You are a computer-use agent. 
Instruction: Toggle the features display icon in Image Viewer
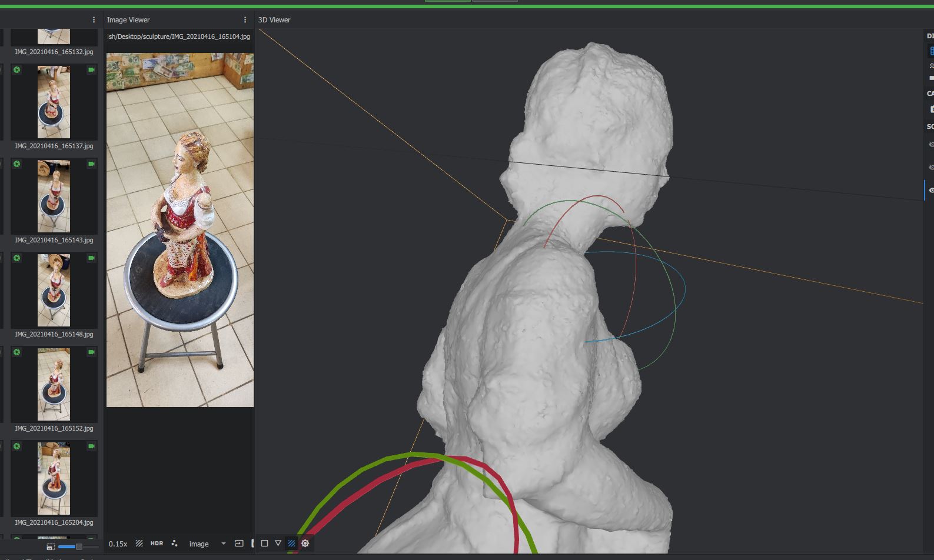pos(174,544)
